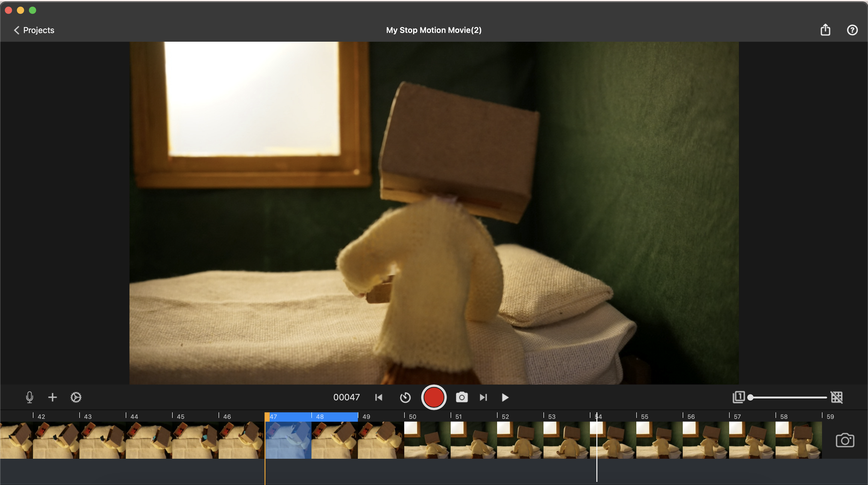Select frame 52 thumbnail in timeline
This screenshot has height=485, width=868.
[x=520, y=440]
